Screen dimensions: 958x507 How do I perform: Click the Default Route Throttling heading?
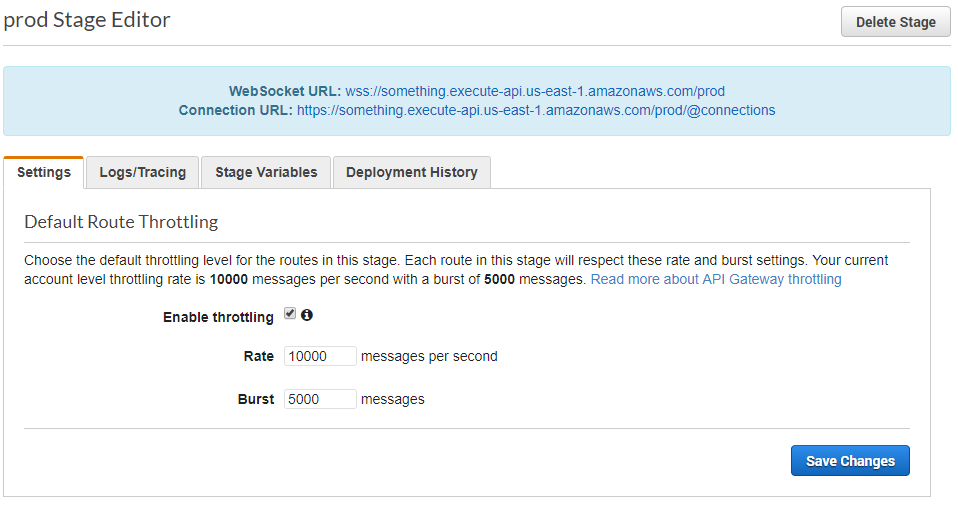[x=121, y=221]
